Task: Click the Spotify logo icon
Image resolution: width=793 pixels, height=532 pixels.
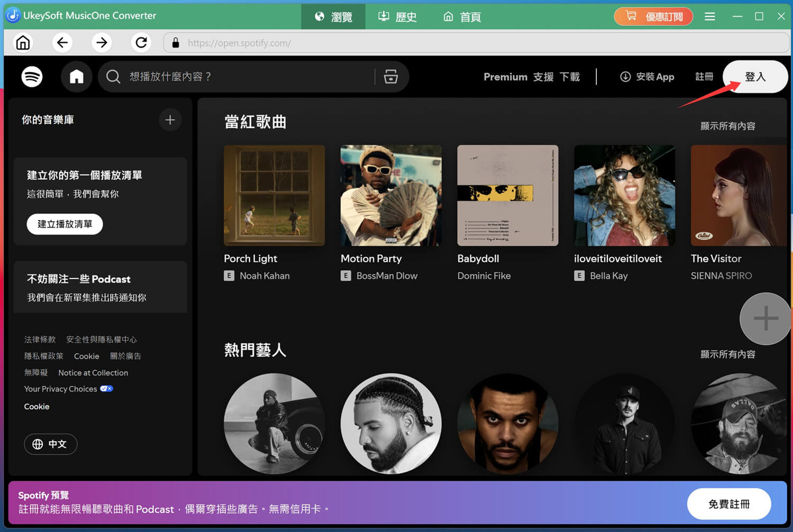Action: (32, 77)
